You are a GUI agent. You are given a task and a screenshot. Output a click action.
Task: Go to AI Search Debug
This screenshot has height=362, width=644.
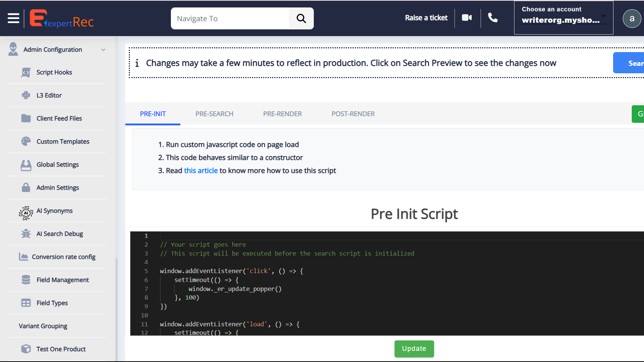(60, 234)
